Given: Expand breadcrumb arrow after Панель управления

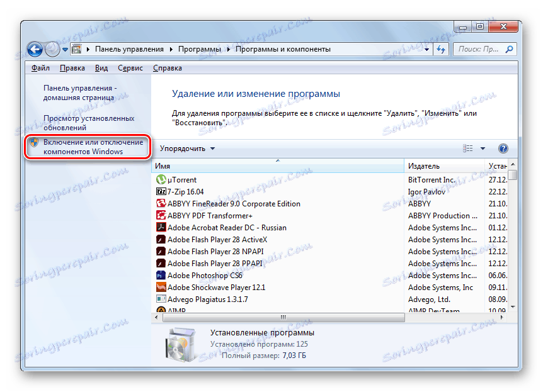Looking at the screenshot, I should pyautogui.click(x=171, y=49).
